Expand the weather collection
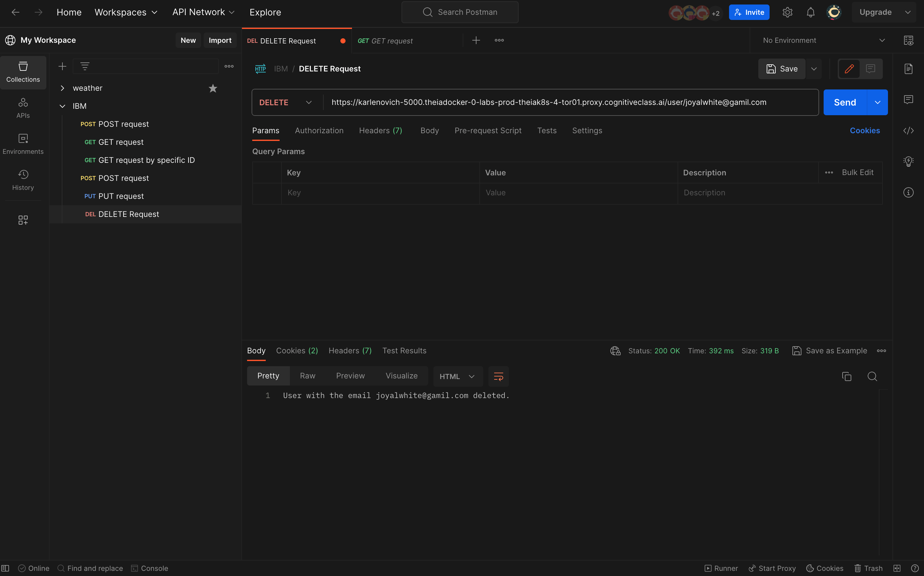The height and width of the screenshot is (576, 924). click(62, 88)
